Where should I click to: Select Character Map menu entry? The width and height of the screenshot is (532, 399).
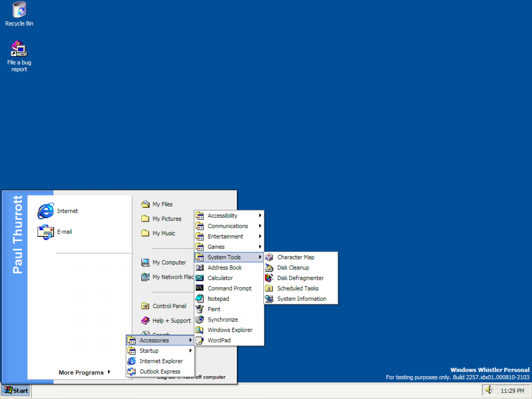point(301,257)
